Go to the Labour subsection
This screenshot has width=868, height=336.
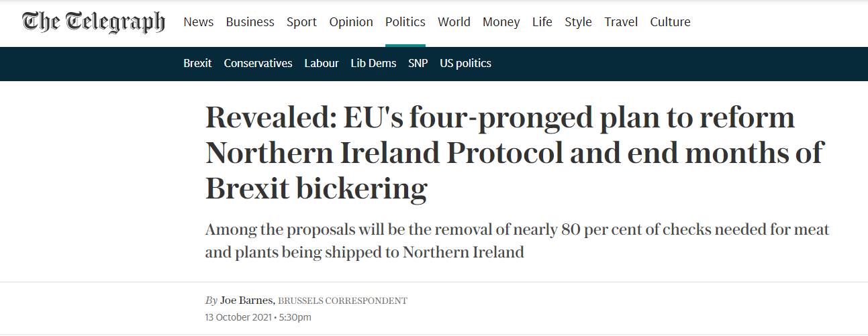click(321, 63)
